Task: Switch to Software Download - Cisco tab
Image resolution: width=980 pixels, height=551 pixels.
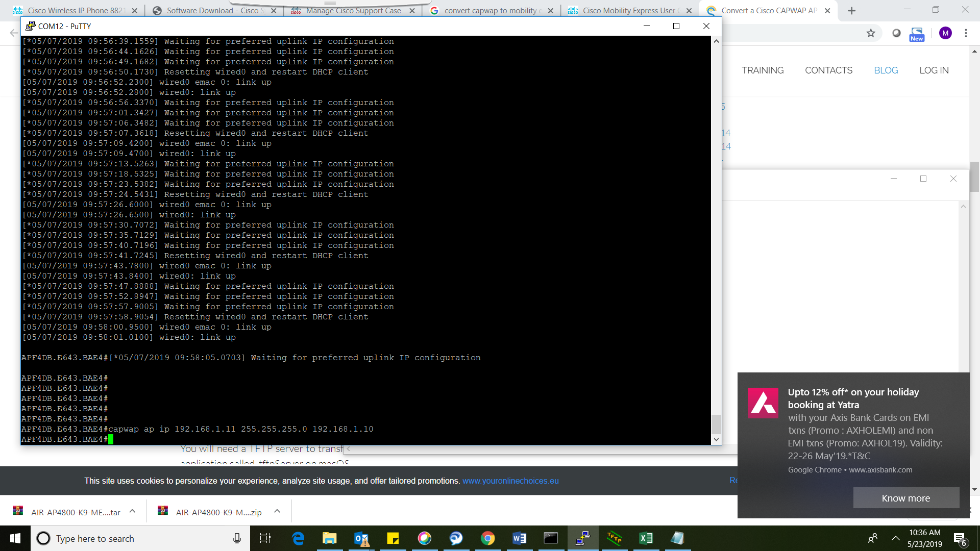Action: (x=214, y=11)
